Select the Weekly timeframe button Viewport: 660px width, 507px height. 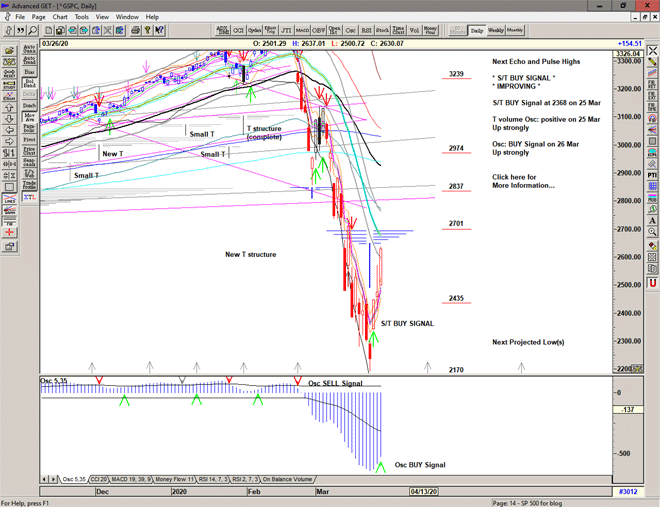point(496,30)
